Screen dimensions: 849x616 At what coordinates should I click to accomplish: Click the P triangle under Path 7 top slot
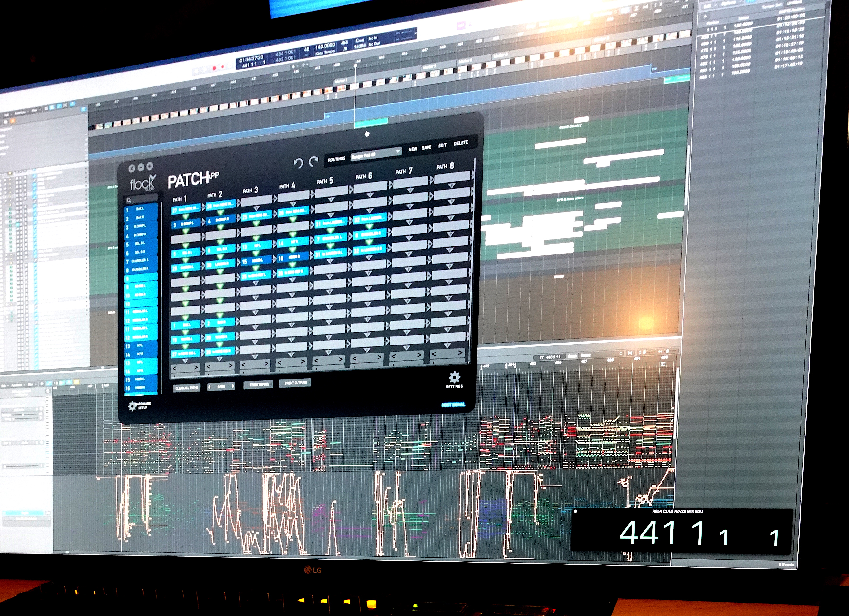tap(410, 190)
